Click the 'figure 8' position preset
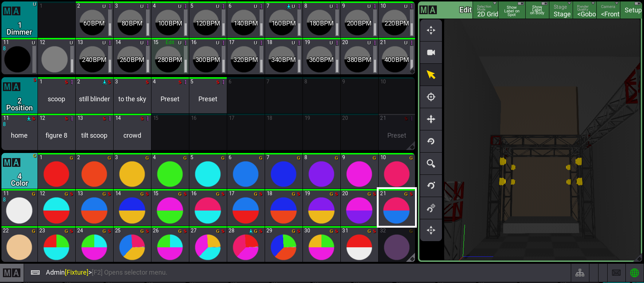The image size is (644, 283). tap(56, 132)
